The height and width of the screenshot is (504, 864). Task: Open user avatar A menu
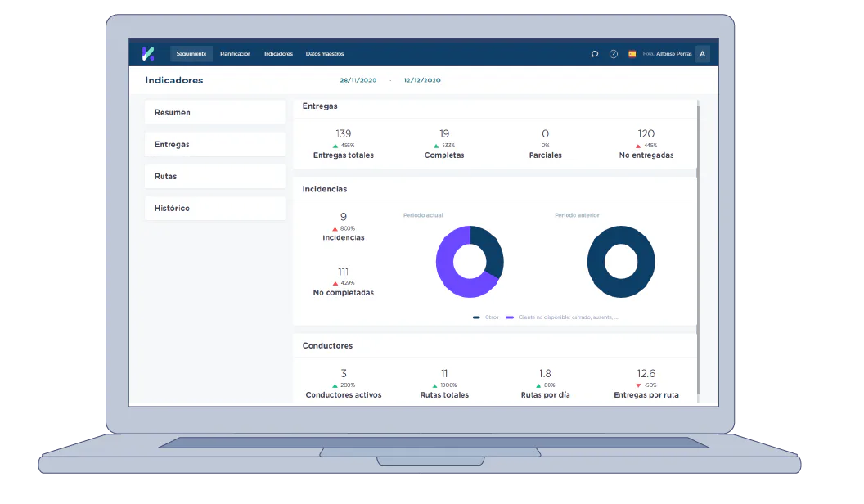click(702, 54)
